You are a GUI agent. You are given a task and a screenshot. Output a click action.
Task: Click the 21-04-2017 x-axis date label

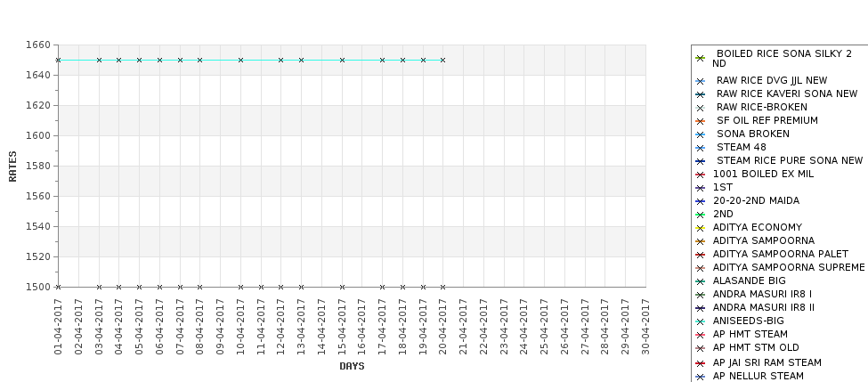[x=463, y=326]
